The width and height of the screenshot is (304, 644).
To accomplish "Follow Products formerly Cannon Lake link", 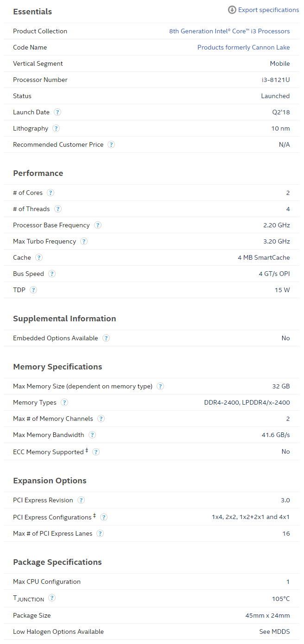I will coord(243,47).
